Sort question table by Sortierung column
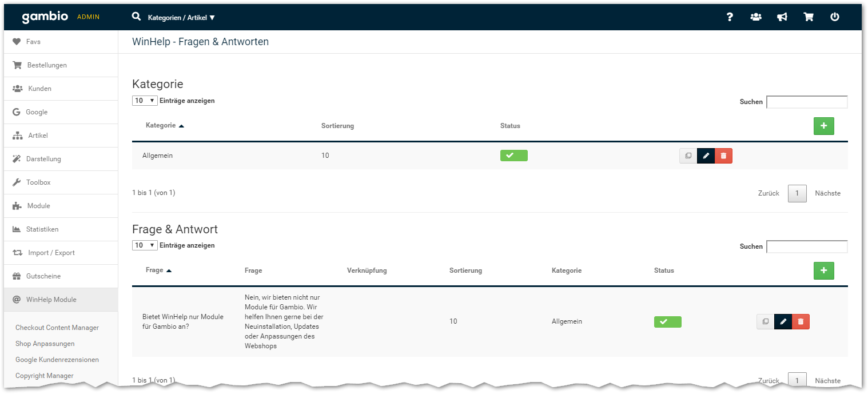The height and width of the screenshot is (394, 868). [x=465, y=270]
